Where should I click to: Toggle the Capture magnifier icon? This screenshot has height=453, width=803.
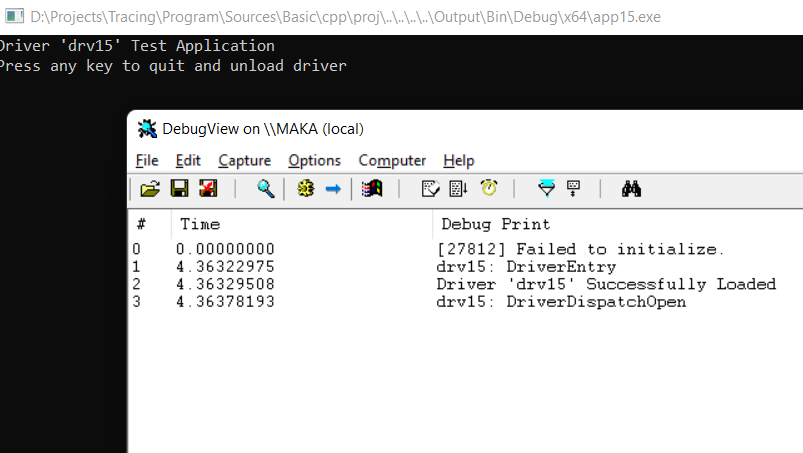[x=265, y=189]
